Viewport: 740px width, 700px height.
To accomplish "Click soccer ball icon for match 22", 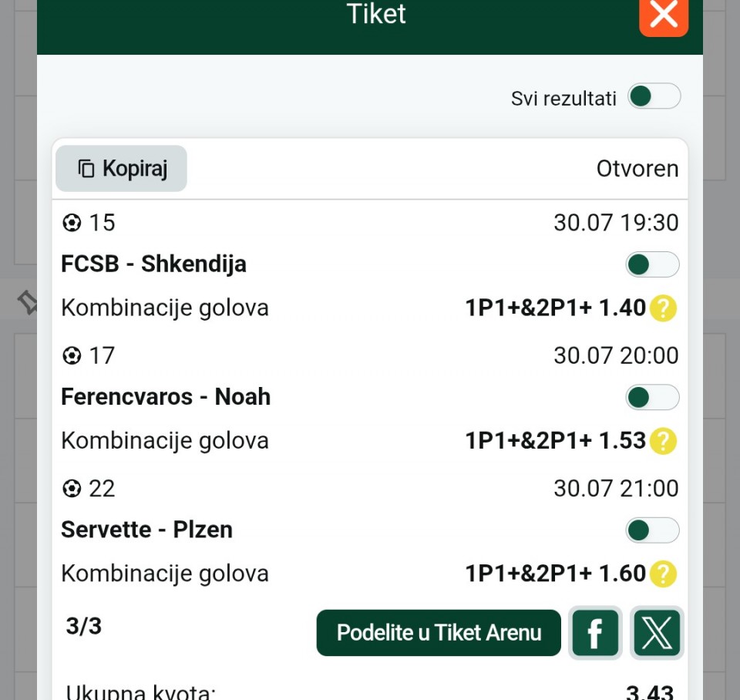I will [x=72, y=489].
